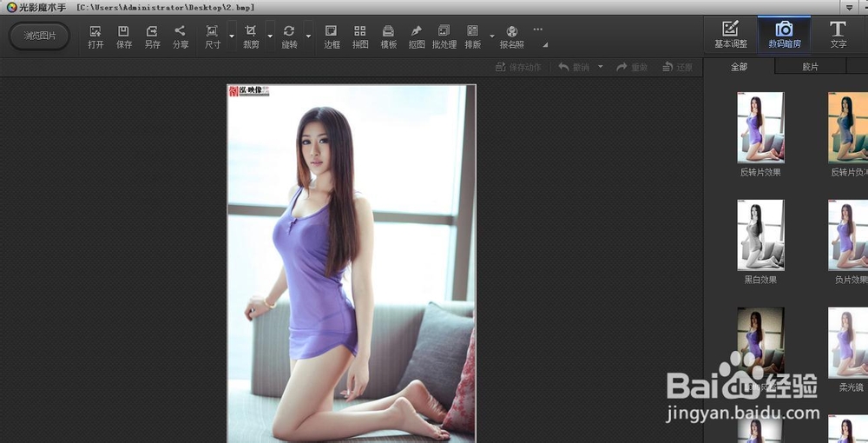
Task: Apply the 反转片负冲 thumbnail effect
Action: click(848, 128)
